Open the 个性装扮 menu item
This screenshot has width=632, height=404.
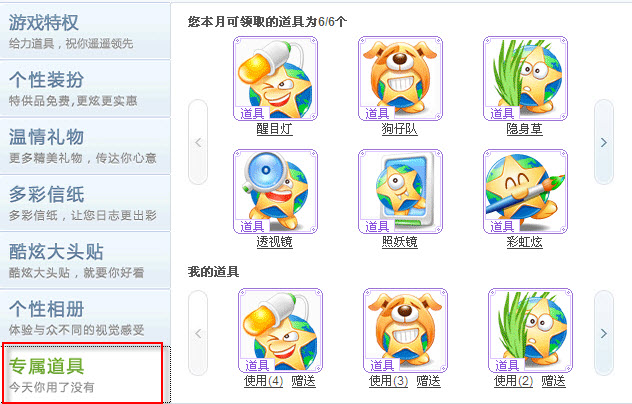coord(85,89)
